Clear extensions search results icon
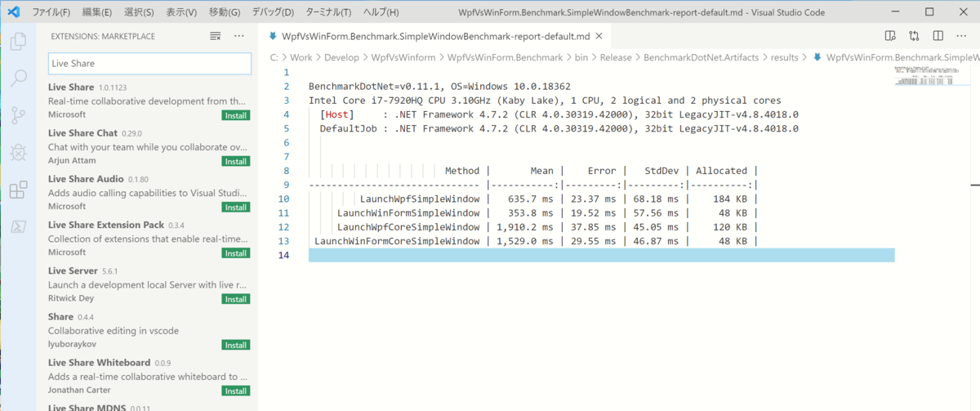Screen dimensions: 980x411 [x=216, y=36]
